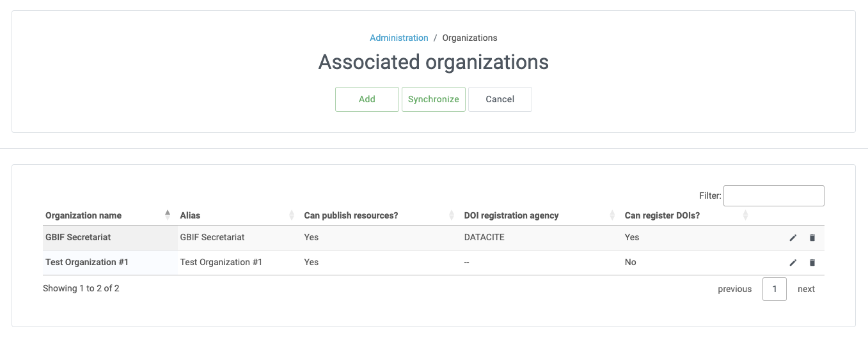This screenshot has height=338, width=868.
Task: Edit the GBIF Secretariat organization pencil icon
Action: coord(793,238)
